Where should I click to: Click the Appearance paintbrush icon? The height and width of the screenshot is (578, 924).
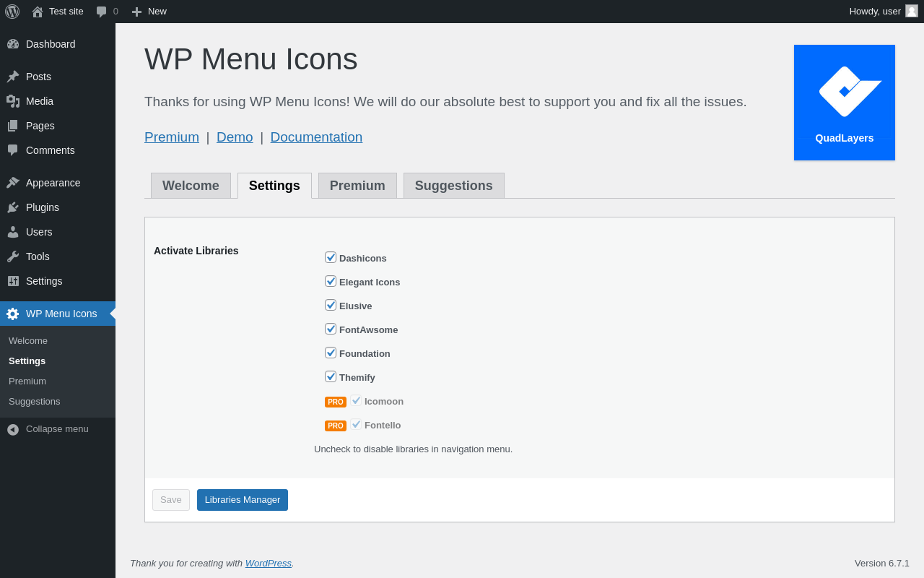pyautogui.click(x=13, y=183)
